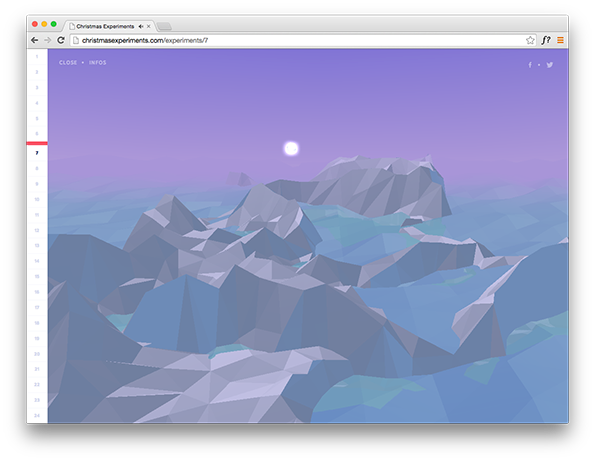Select experiment day 1 in sidebar
595x461 pixels.
(37, 57)
